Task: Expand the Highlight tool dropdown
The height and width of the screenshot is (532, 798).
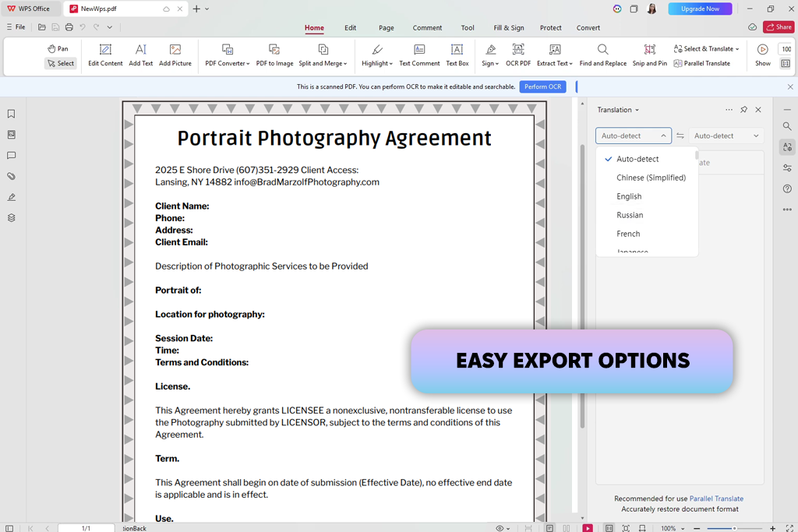Action: pyautogui.click(x=377, y=55)
